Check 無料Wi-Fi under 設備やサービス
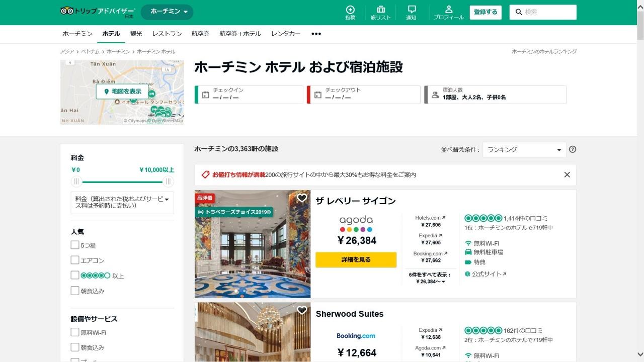Screen dimensions: 644x362 click(75, 332)
